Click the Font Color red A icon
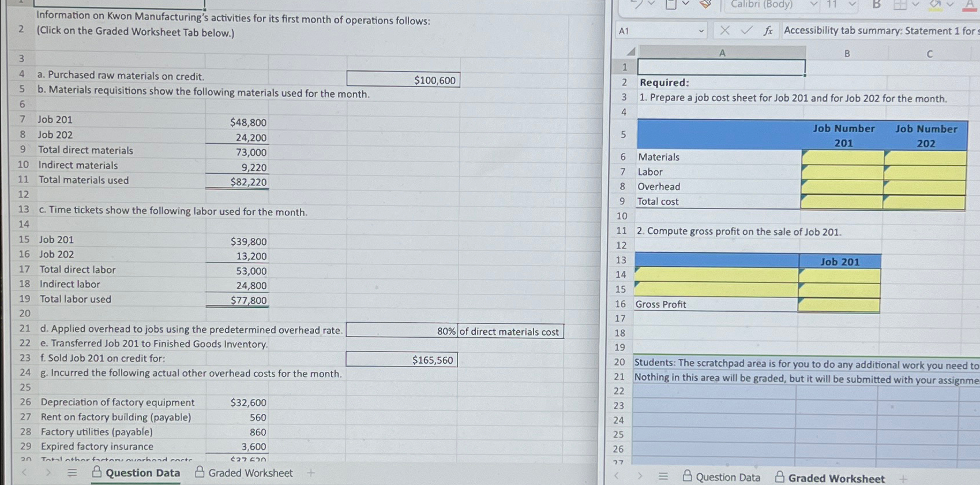The image size is (980, 485). [970, 5]
